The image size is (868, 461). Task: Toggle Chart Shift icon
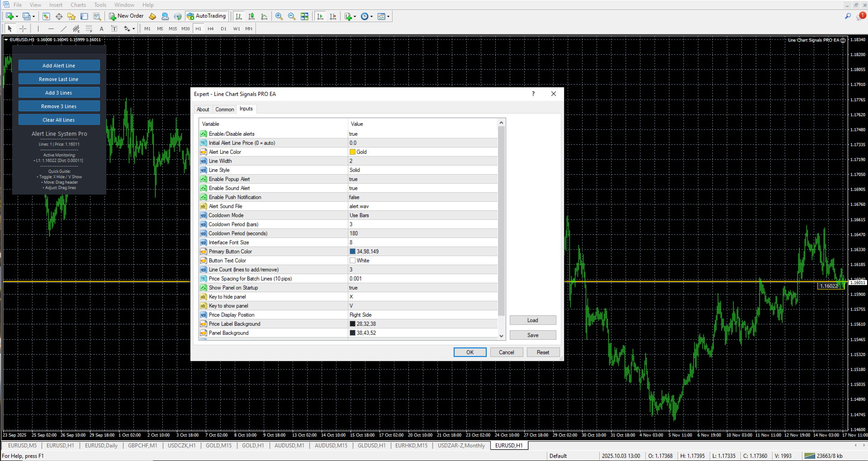tap(333, 16)
